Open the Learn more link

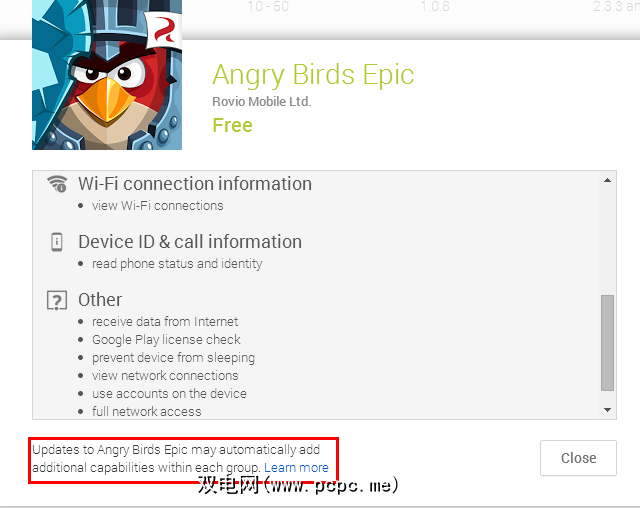click(x=296, y=468)
